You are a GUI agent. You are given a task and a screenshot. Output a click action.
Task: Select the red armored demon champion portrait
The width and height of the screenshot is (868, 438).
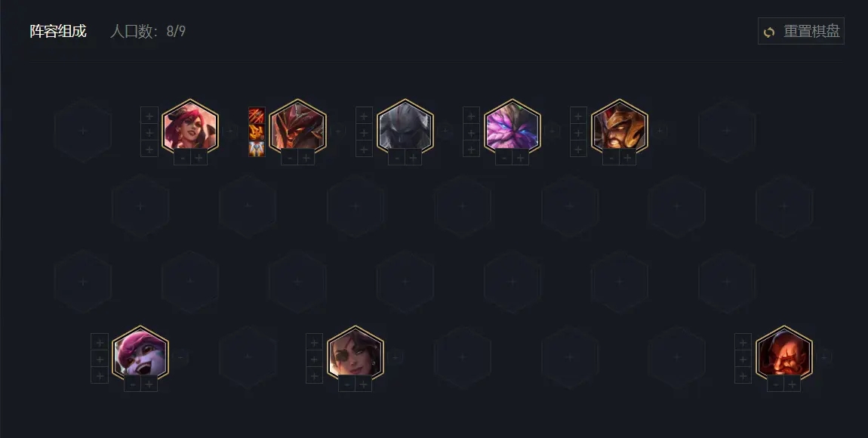tap(297, 127)
